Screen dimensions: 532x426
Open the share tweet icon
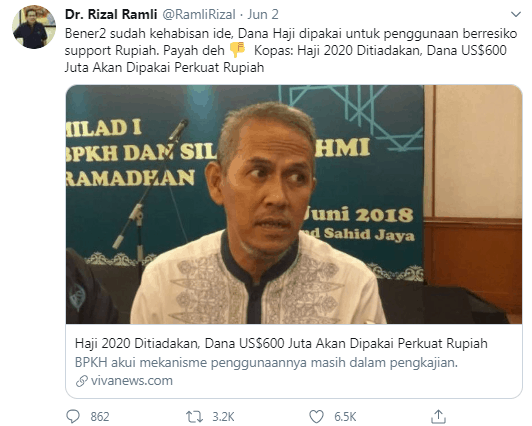pos(438,417)
